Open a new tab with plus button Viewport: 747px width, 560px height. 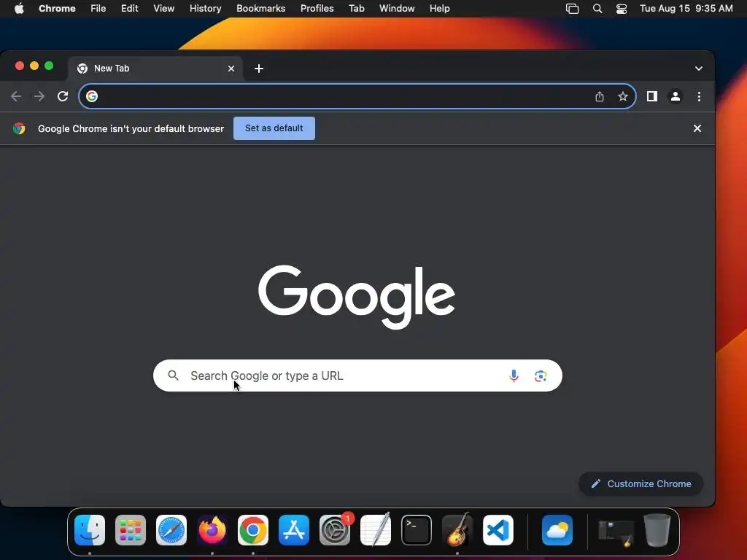pos(259,69)
